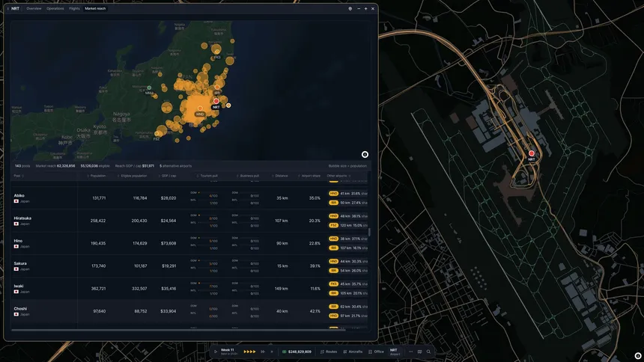Click the MMJ airport marker on market map
The image size is (644, 362).
(149, 88)
